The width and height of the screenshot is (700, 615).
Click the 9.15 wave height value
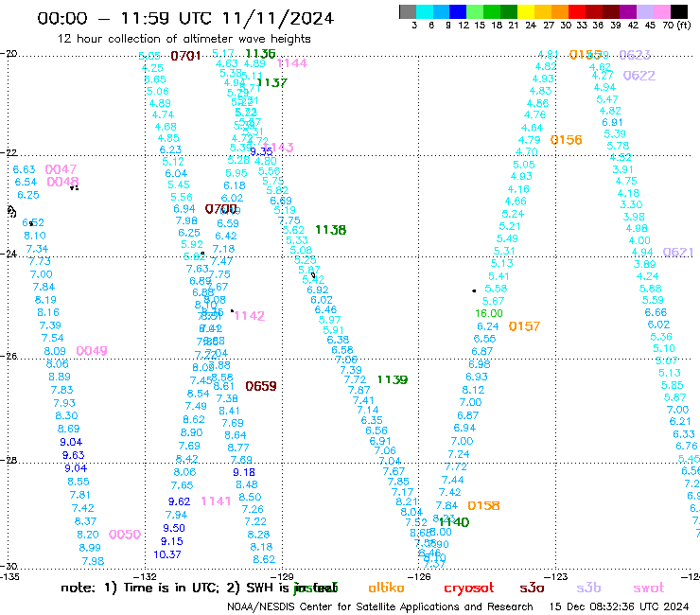(172, 541)
